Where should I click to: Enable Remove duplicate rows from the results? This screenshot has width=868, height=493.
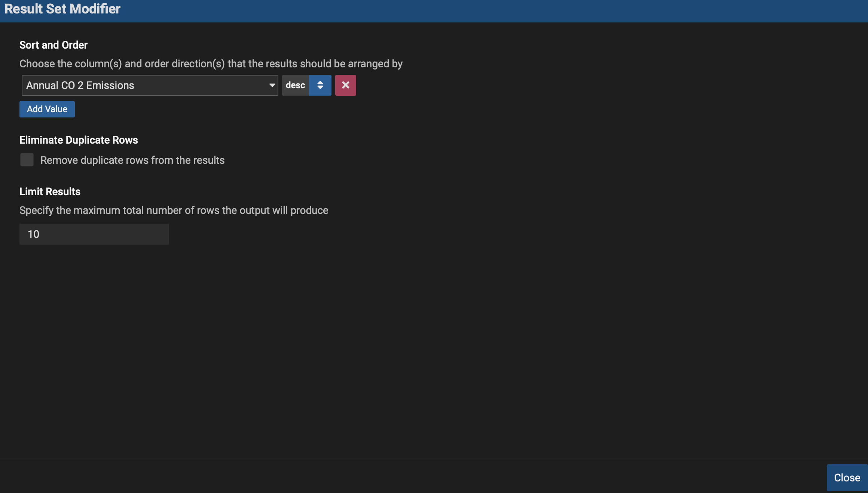point(27,160)
